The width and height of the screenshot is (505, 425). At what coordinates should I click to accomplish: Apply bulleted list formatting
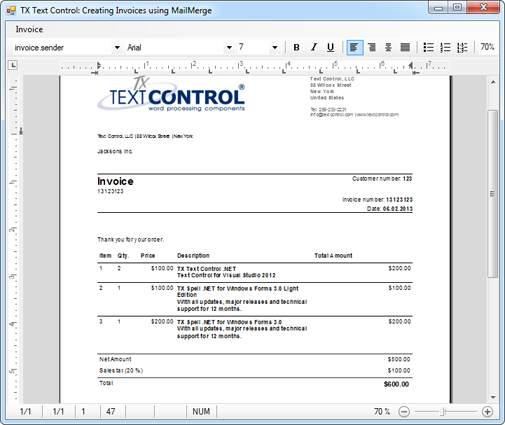428,48
